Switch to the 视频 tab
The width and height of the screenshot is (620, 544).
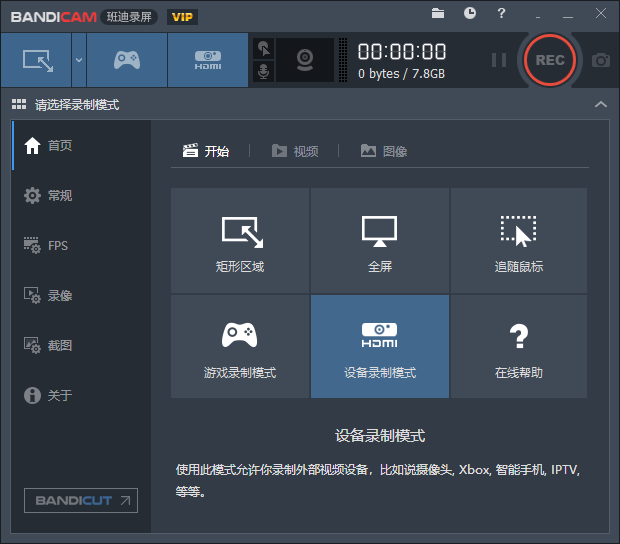tap(295, 151)
